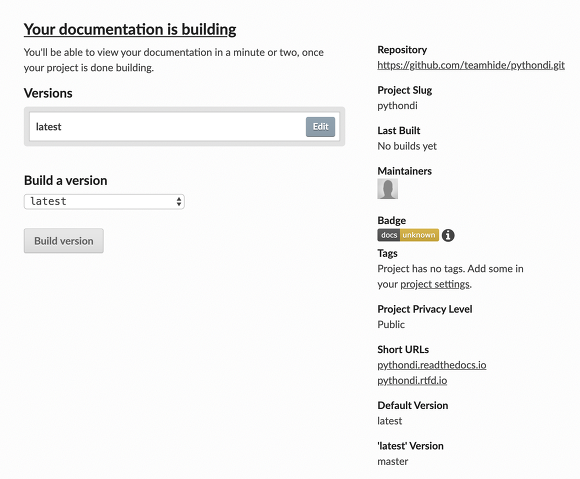
Task: Click the pythondi project slug text
Action: [x=397, y=106]
